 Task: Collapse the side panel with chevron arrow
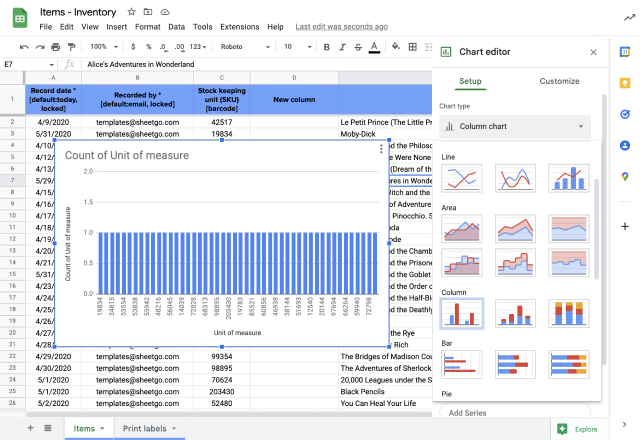click(x=624, y=424)
